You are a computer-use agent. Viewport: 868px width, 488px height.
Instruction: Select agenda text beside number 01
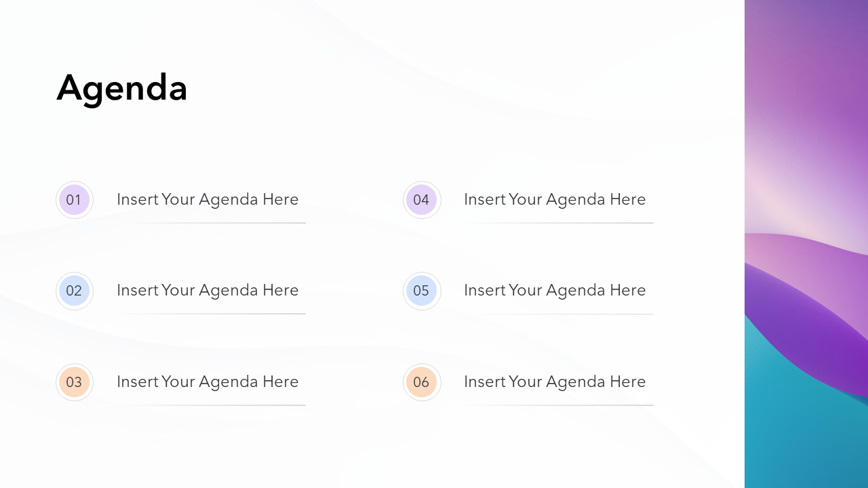click(208, 199)
